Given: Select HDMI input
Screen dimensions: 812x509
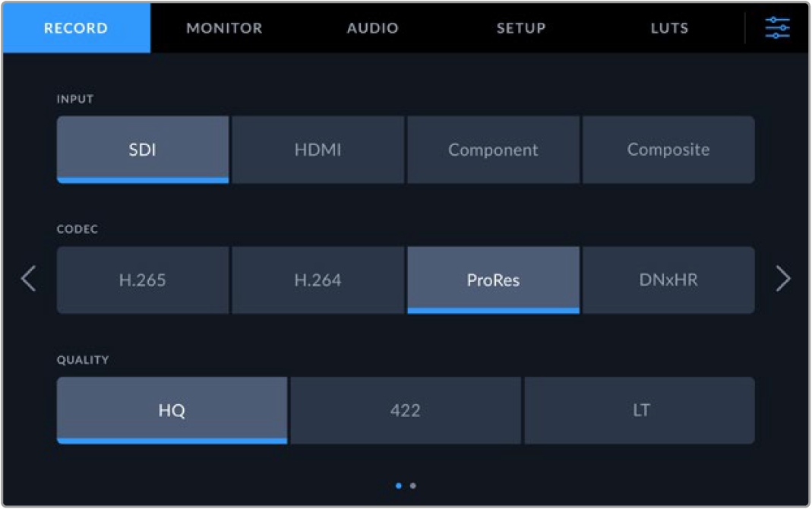Looking at the screenshot, I should coord(318,150).
